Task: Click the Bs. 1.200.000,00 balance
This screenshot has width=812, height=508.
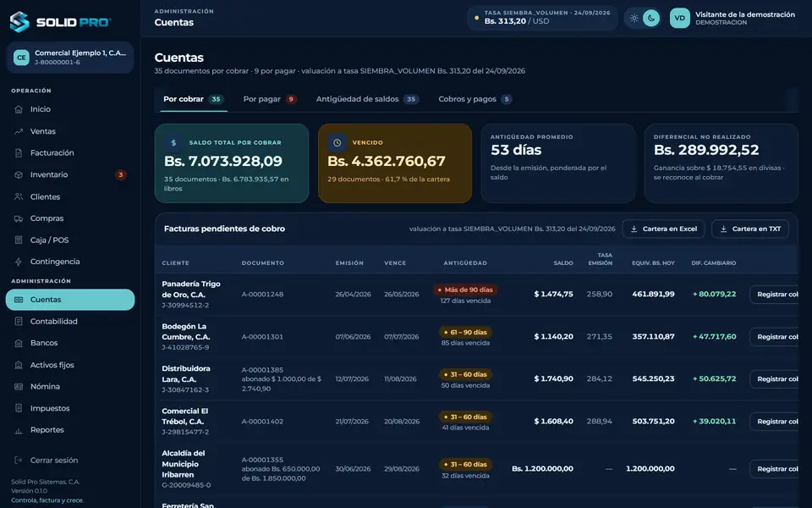Action: point(542,468)
